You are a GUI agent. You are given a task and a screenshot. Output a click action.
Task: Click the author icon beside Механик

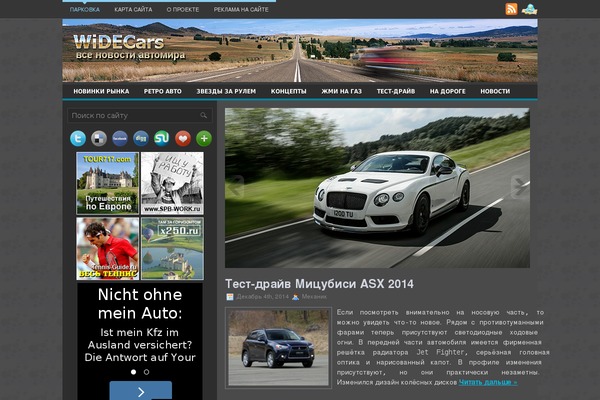click(295, 297)
